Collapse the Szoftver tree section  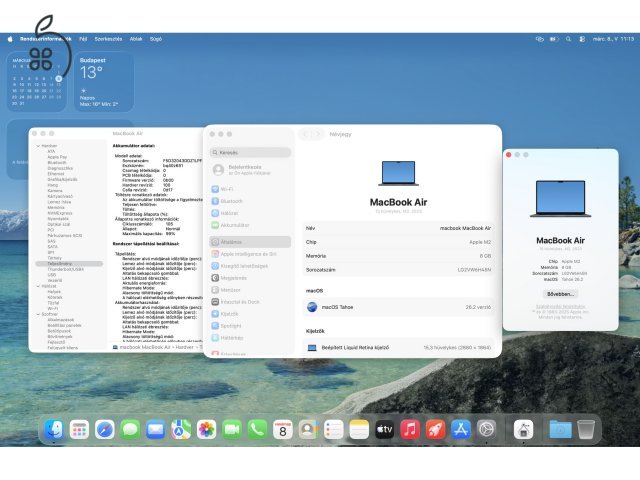click(38, 314)
